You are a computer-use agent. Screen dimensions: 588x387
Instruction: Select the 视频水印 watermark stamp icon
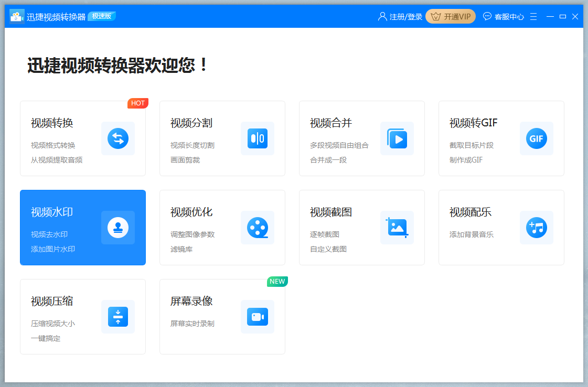[118, 228]
